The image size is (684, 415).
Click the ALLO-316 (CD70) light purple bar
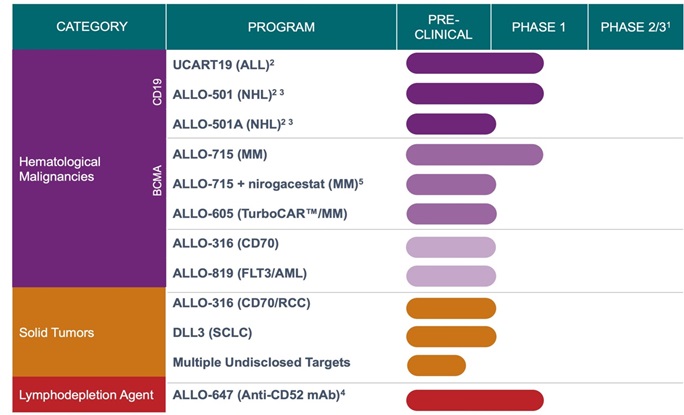pyautogui.click(x=451, y=247)
